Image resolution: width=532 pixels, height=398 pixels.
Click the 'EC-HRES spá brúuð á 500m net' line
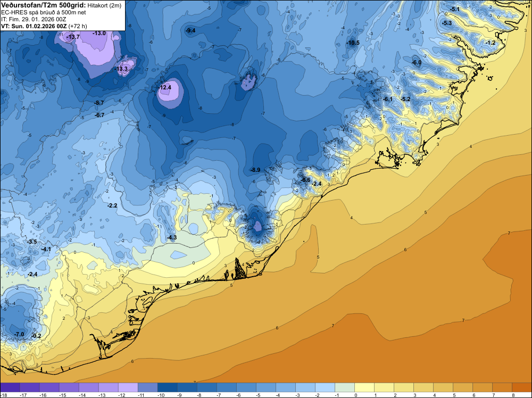click(43, 13)
